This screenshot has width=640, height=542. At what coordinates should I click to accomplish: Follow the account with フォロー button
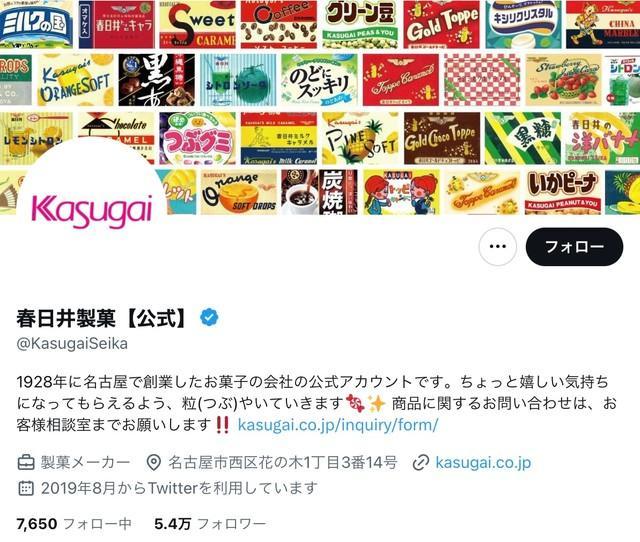[574, 247]
